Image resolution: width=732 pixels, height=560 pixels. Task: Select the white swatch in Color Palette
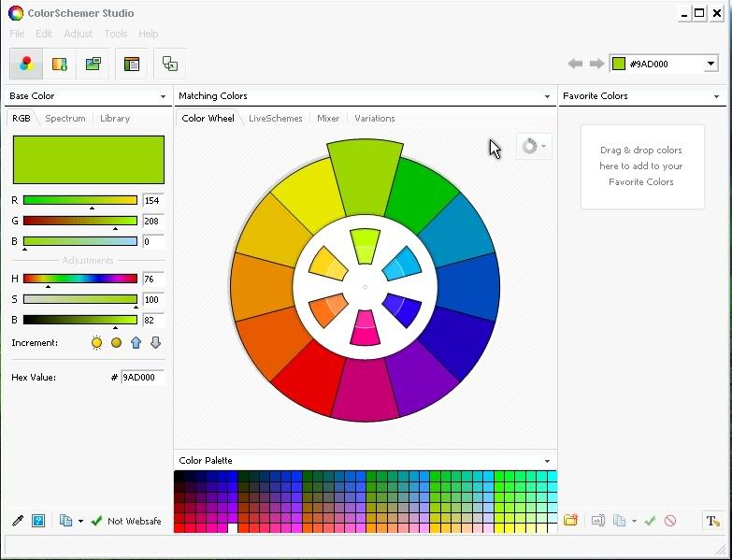tap(232, 528)
